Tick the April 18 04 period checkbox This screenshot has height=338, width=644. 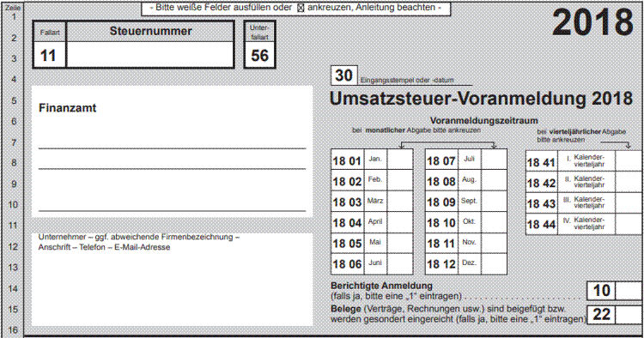(x=400, y=222)
